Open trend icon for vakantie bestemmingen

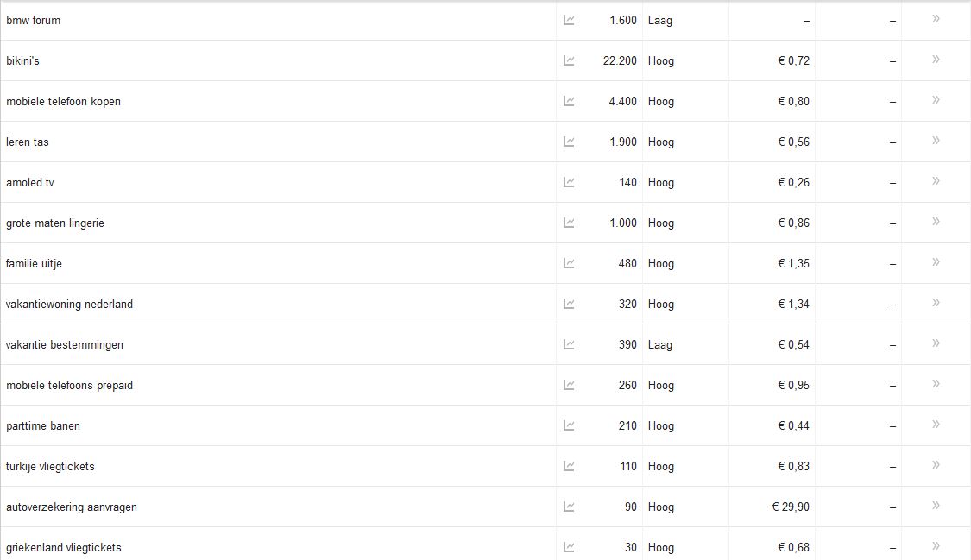pos(569,344)
